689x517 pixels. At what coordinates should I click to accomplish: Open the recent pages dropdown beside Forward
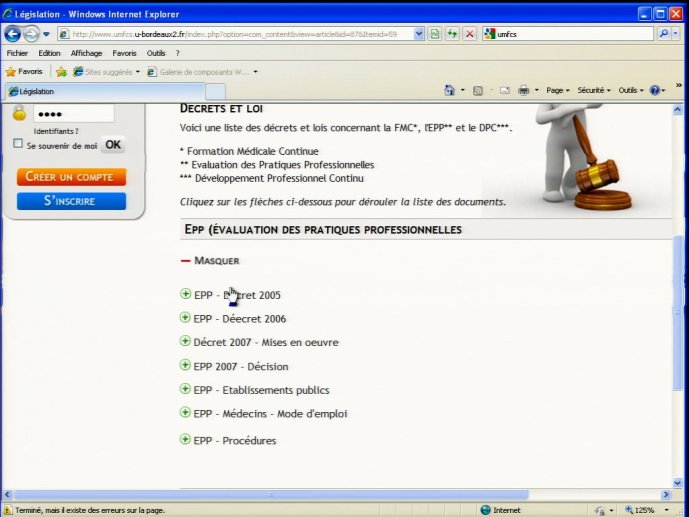click(46, 34)
